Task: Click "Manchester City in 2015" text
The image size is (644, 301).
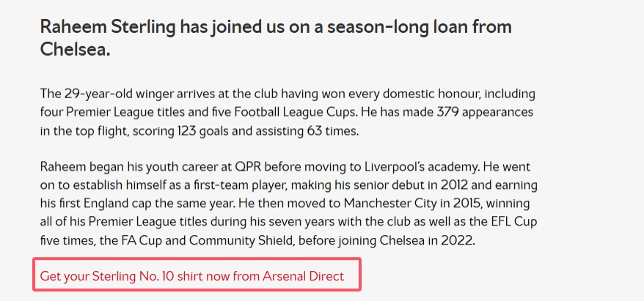Action: (x=413, y=204)
